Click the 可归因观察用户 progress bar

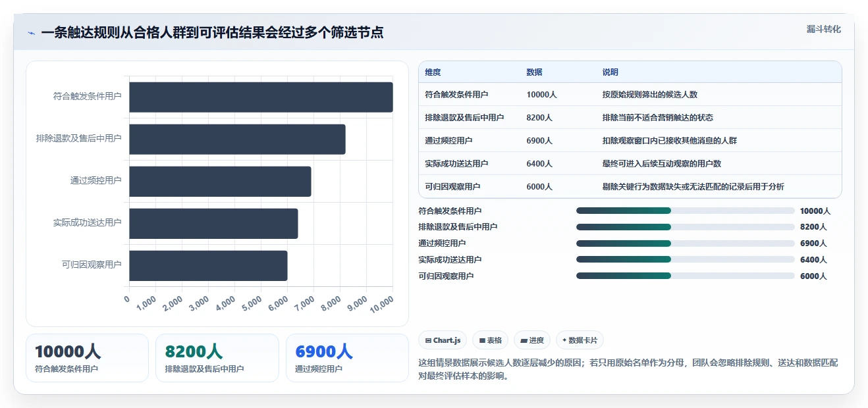tap(686, 276)
